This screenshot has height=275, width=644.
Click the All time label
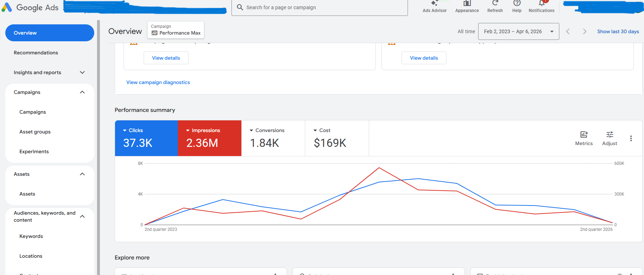coord(466,31)
